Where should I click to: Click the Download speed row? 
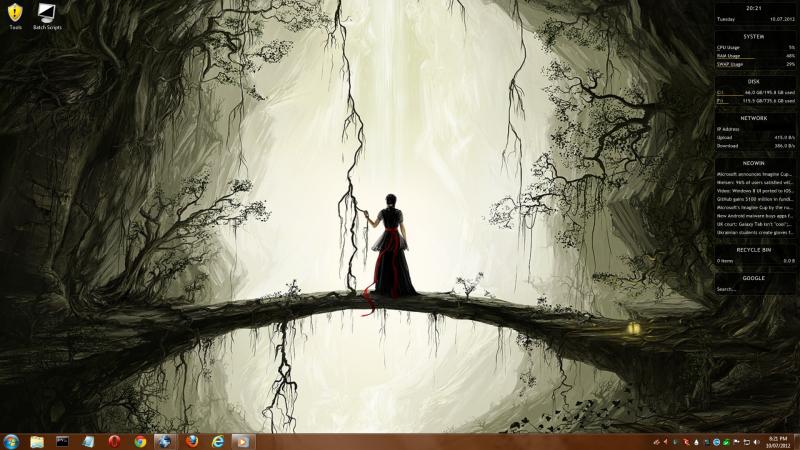[x=755, y=146]
